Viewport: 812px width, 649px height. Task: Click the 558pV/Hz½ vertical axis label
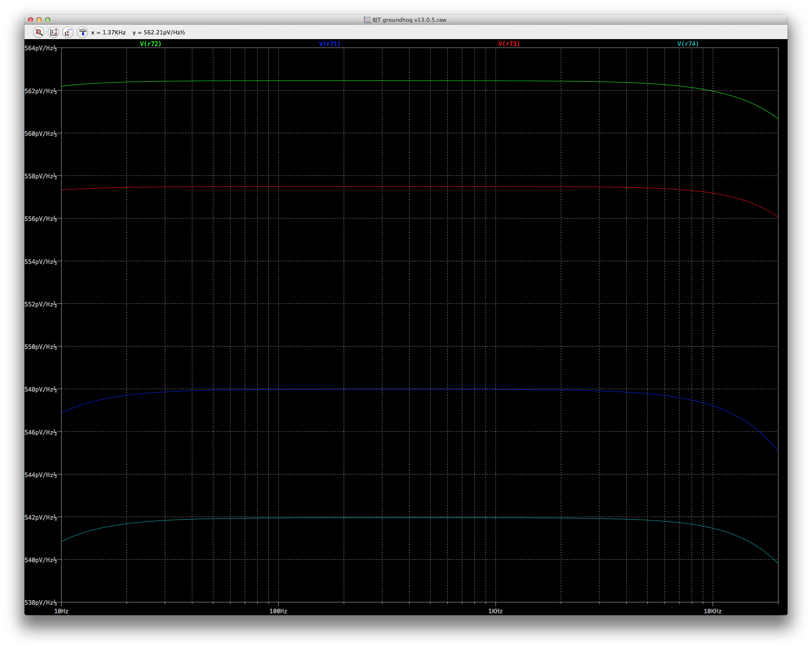[41, 176]
